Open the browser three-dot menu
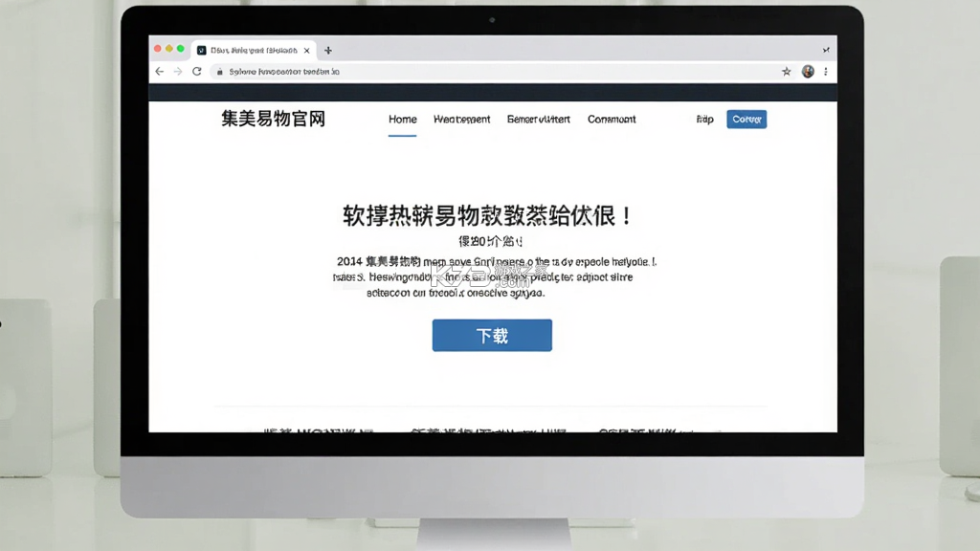Screen dimensions: 980x551 (x=826, y=72)
